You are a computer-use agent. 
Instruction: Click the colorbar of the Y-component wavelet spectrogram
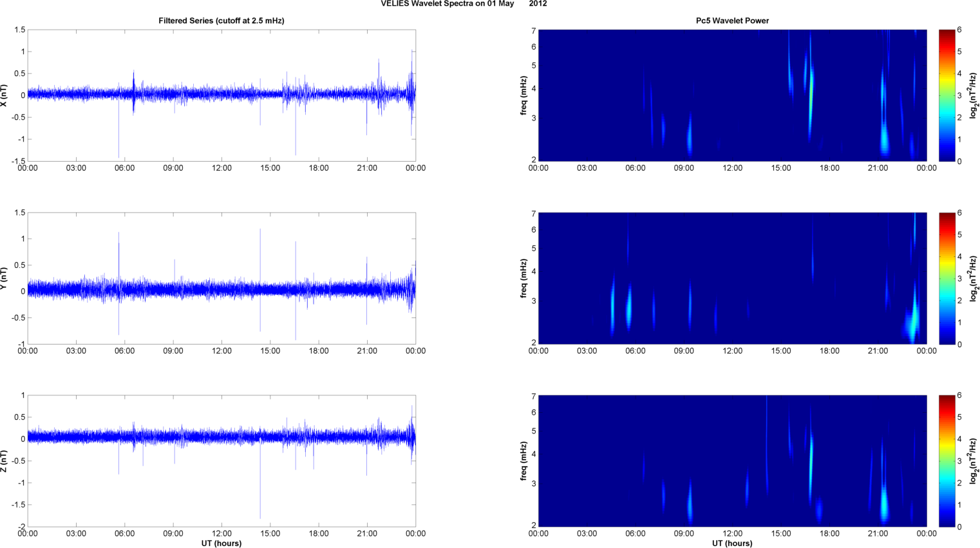(947, 278)
